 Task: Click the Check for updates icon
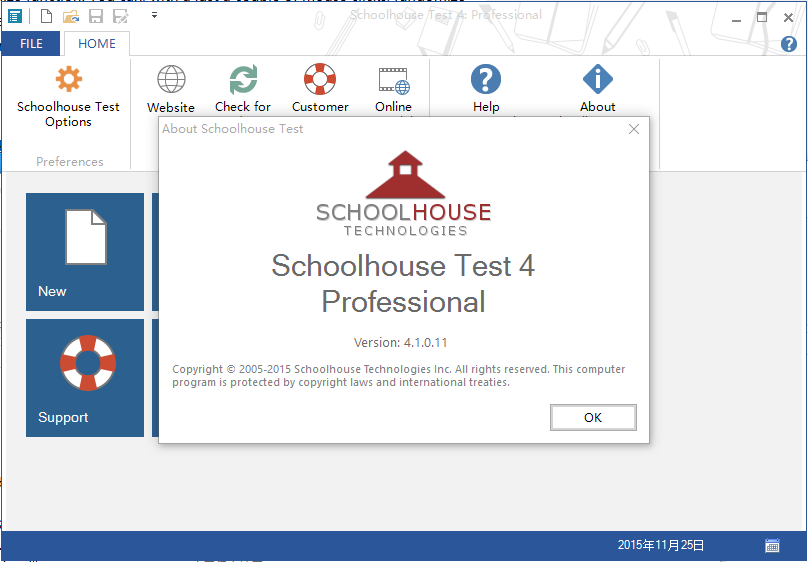[x=243, y=80]
